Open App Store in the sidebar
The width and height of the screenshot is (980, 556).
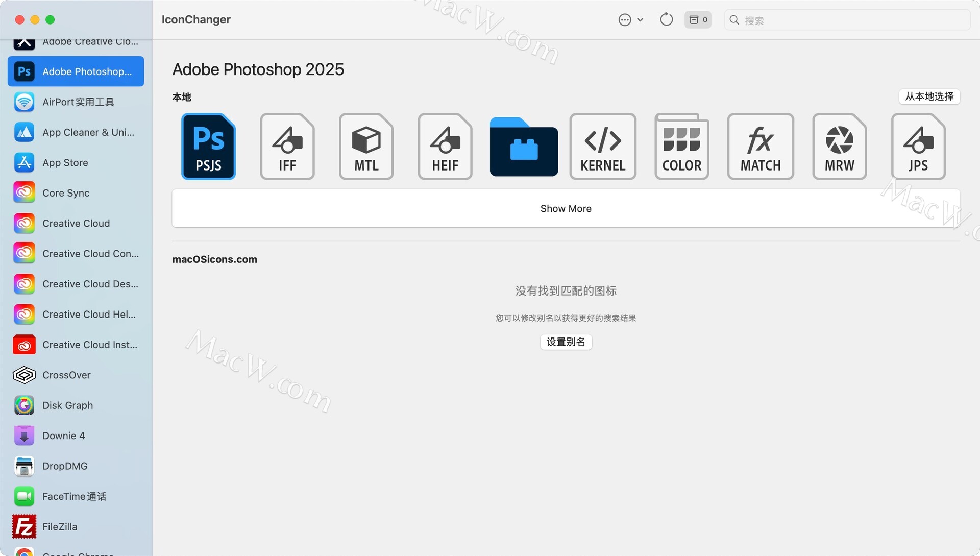[76, 162]
